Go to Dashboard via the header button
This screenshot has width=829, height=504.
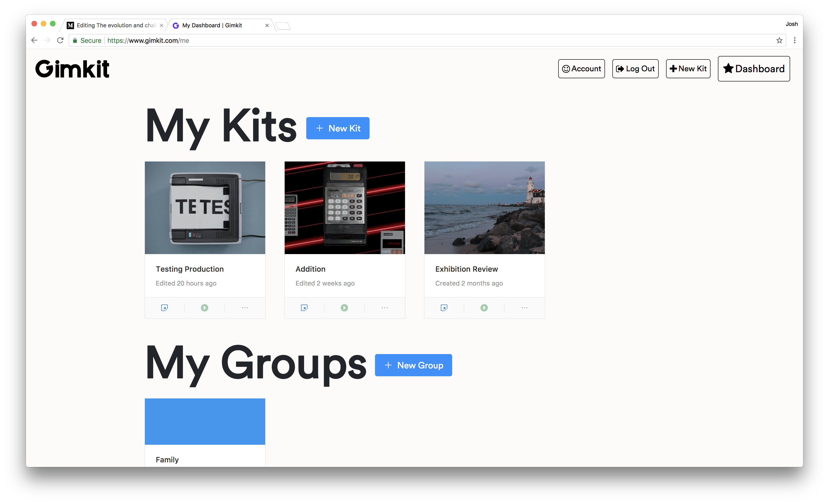point(754,69)
